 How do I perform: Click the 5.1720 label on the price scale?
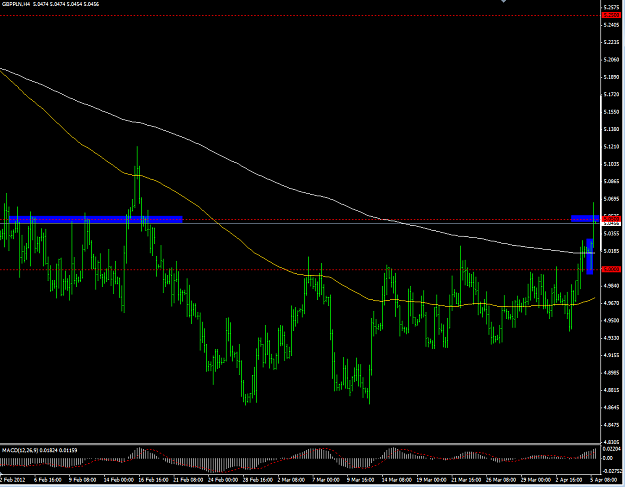pyautogui.click(x=611, y=94)
